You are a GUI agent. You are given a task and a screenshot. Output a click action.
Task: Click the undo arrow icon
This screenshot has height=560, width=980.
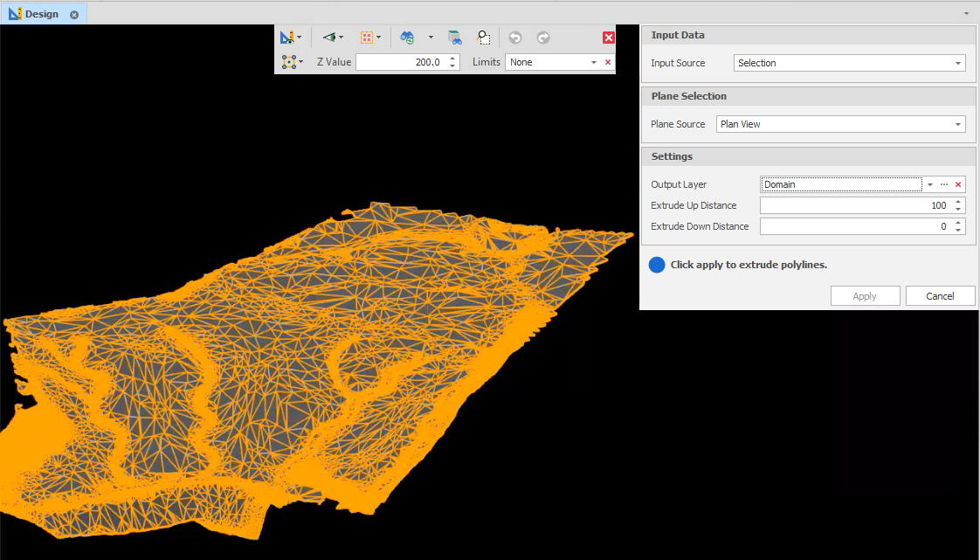pyautogui.click(x=515, y=38)
